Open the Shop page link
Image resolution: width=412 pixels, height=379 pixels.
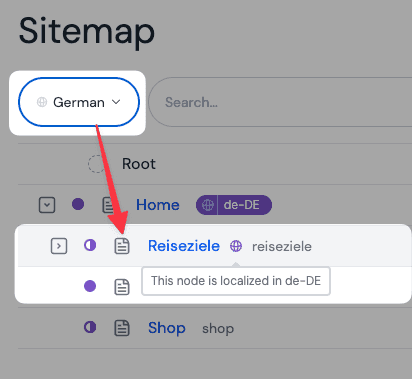[167, 328]
